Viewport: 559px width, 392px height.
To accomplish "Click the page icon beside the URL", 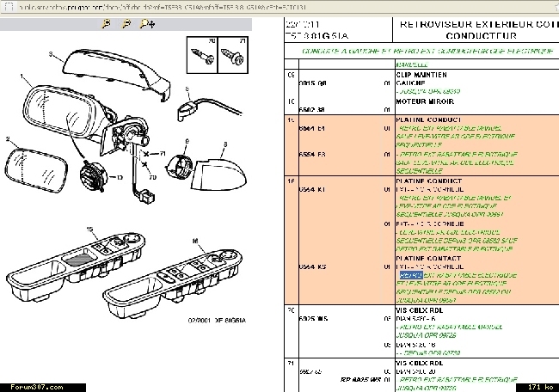I will [7, 7].
